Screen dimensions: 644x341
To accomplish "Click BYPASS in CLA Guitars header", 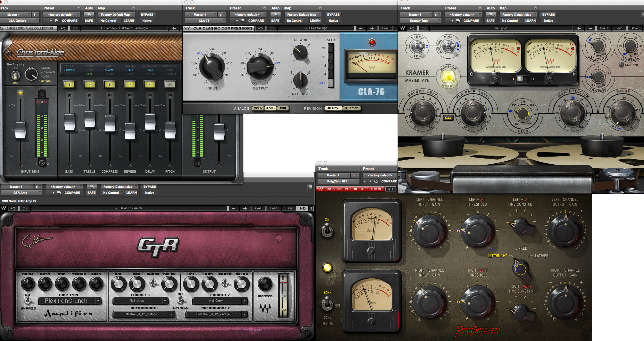I will pyautogui.click(x=147, y=14).
